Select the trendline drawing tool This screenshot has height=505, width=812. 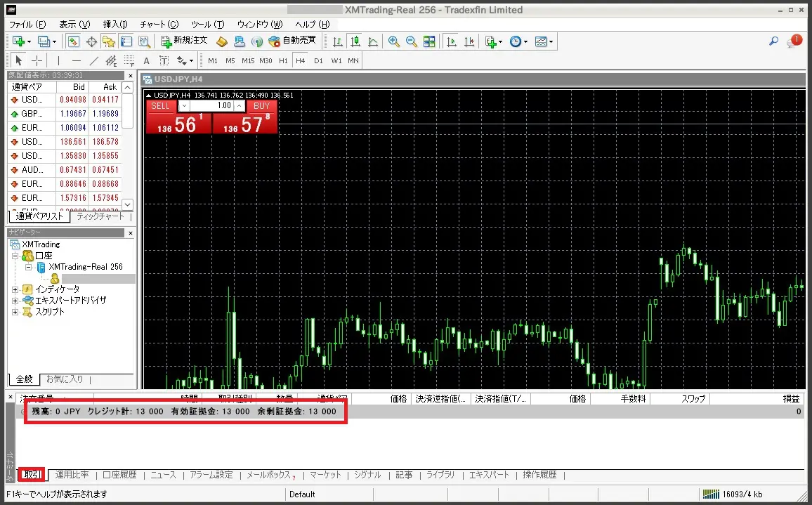pyautogui.click(x=93, y=60)
